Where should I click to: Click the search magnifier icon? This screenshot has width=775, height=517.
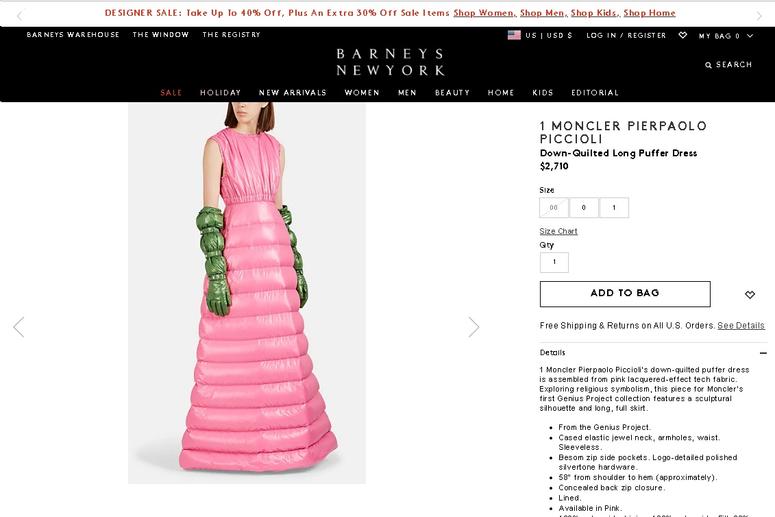click(x=708, y=65)
